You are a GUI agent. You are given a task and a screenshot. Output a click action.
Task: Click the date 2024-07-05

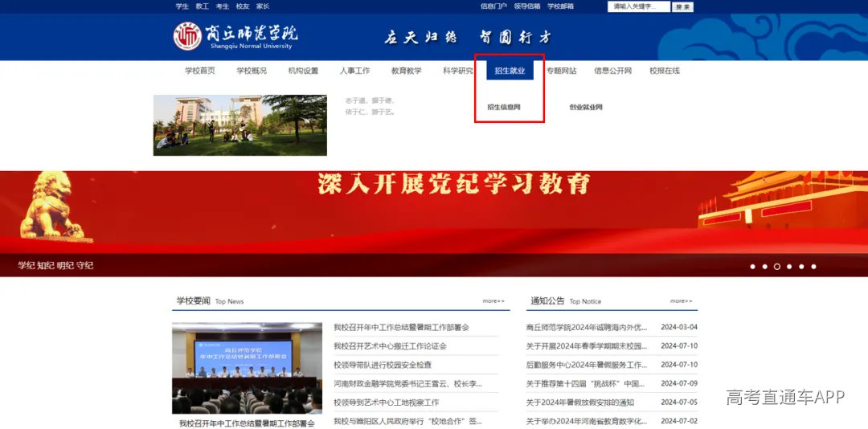click(x=679, y=402)
